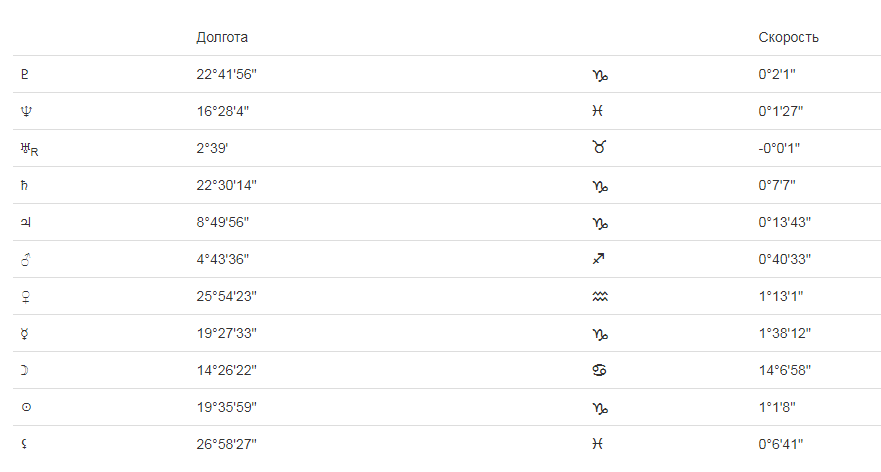The width and height of the screenshot is (881, 472).
Task: Select the longitude value 14°26'22"
Action: click(227, 370)
